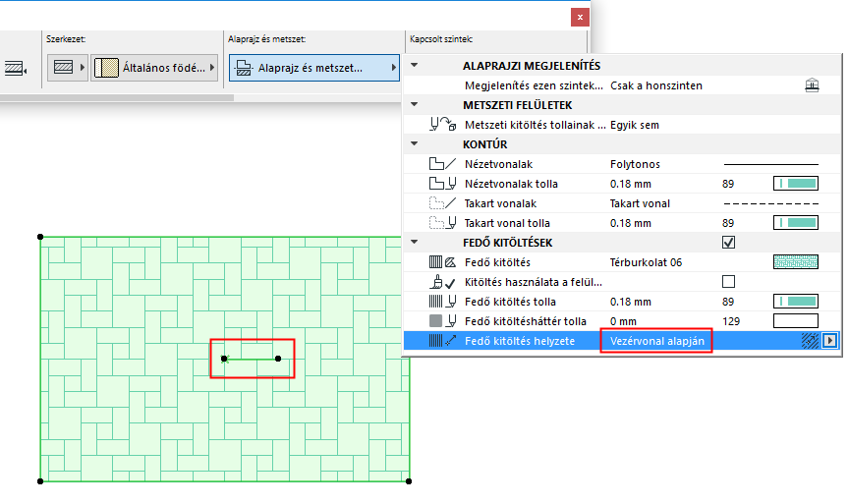848x504 pixels.
Task: Edit Nézetvonalak tolla pen number 89
Action: click(728, 184)
